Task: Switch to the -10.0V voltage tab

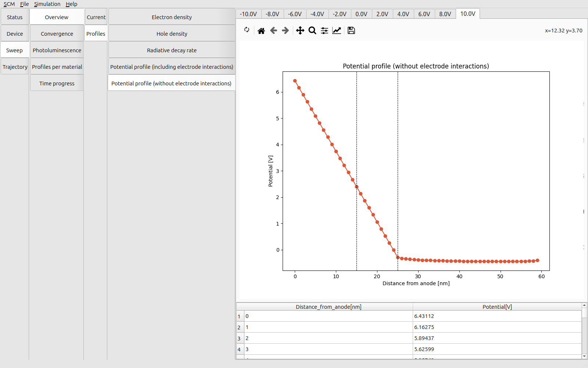Action: pyautogui.click(x=248, y=14)
